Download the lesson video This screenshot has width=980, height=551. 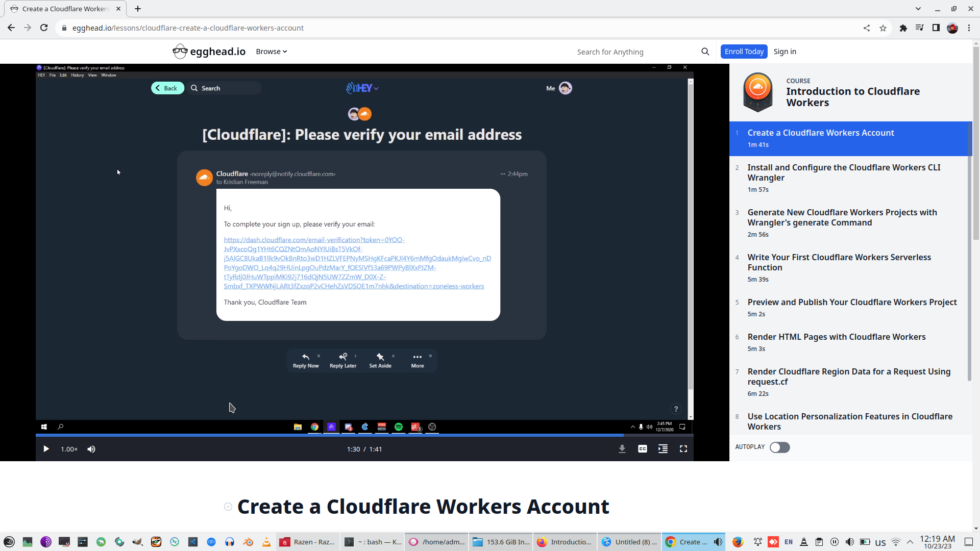[x=622, y=449]
